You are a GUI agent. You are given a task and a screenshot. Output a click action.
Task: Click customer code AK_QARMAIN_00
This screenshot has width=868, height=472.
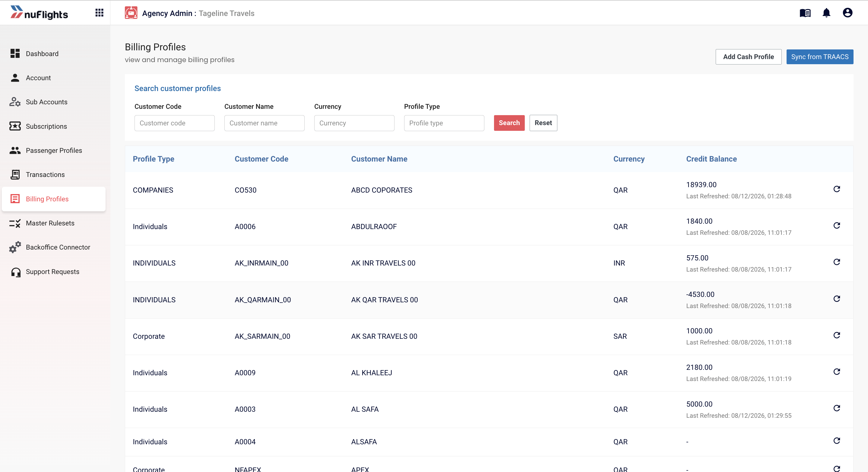pos(263,300)
